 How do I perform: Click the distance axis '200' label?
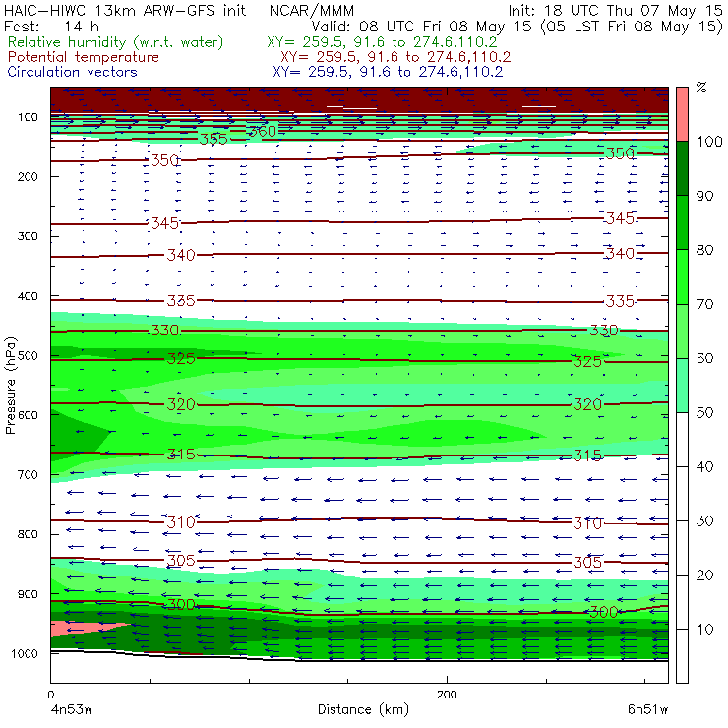[447, 695]
